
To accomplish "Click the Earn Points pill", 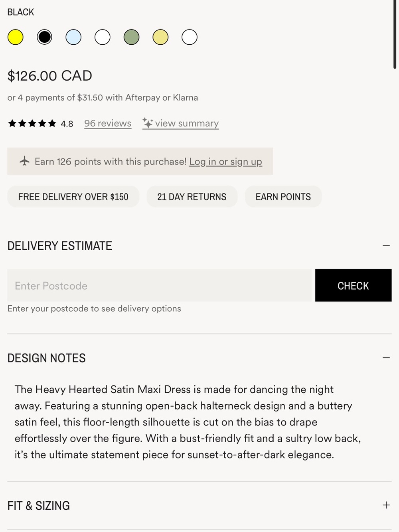I will pyautogui.click(x=283, y=197).
